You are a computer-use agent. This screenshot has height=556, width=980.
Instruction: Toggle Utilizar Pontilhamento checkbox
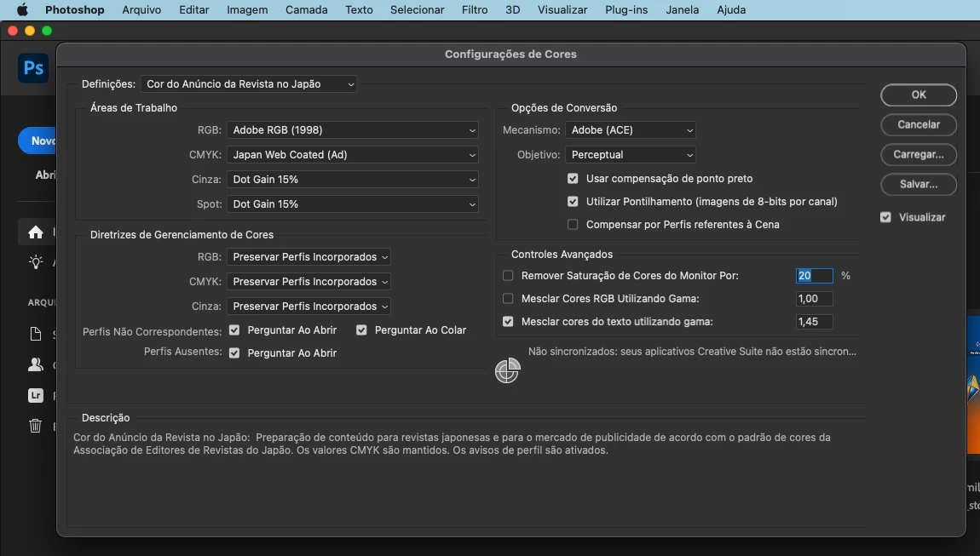573,201
